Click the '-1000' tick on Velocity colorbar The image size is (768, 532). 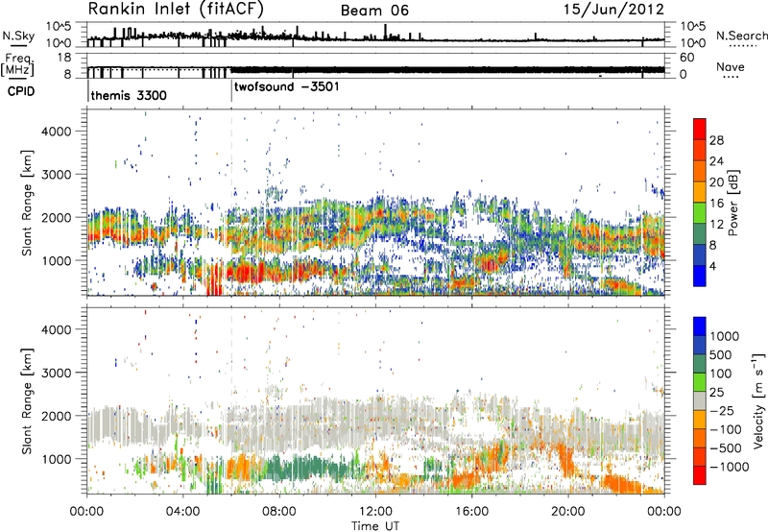click(729, 467)
